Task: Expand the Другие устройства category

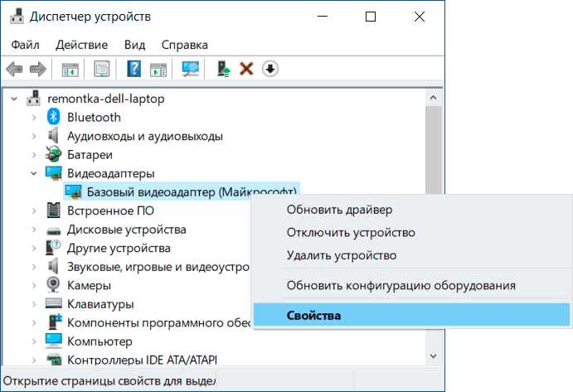Action: (34, 248)
